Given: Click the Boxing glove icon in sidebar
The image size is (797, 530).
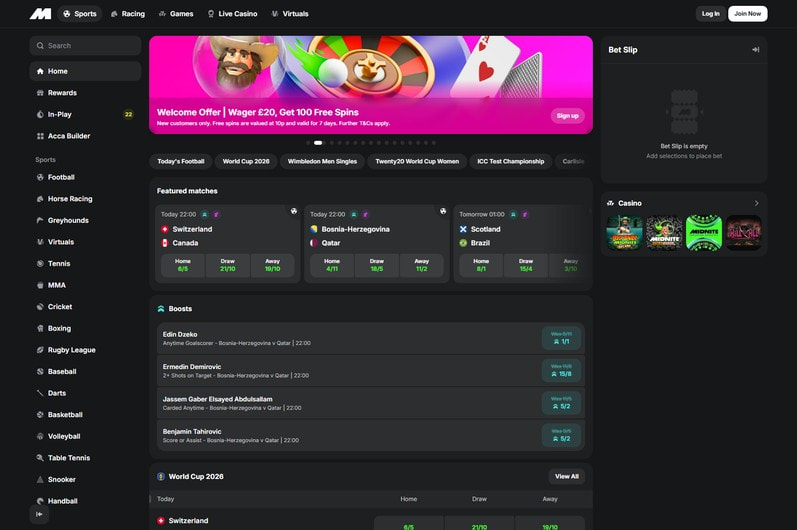Looking at the screenshot, I should [x=40, y=328].
